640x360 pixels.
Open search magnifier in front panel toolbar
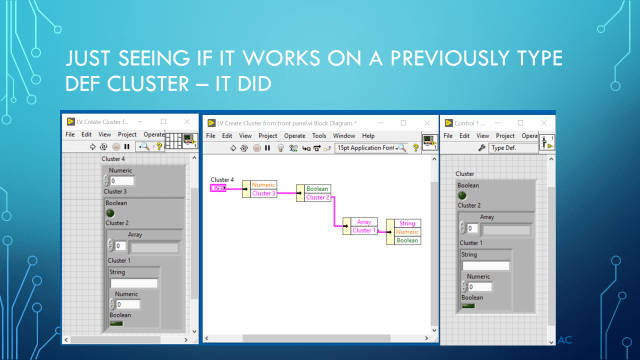click(144, 147)
